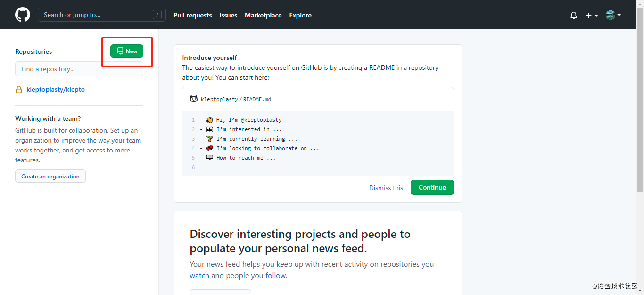Click Create an organization
Image resolution: width=644 pixels, height=295 pixels.
pos(50,176)
